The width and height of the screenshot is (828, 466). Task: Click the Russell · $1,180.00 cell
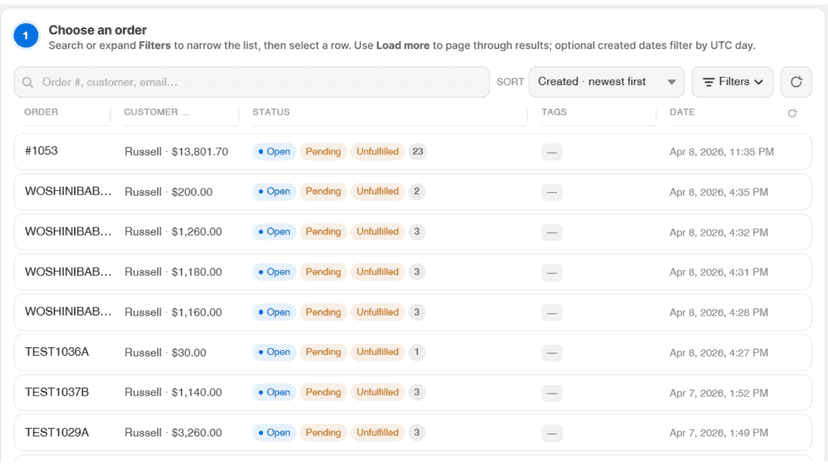[x=173, y=272]
